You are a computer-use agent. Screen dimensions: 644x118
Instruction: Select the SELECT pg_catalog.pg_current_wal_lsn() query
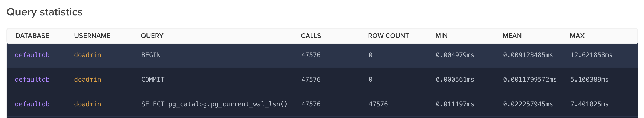[x=214, y=104]
